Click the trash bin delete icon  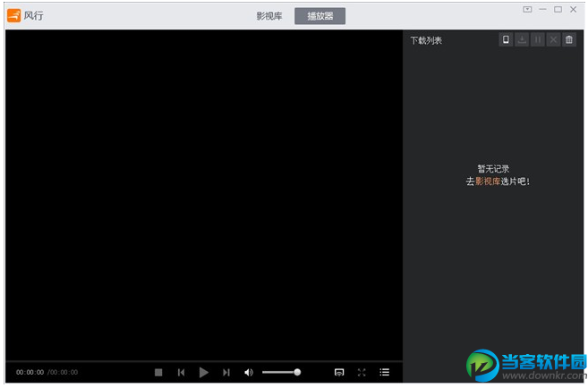(569, 39)
